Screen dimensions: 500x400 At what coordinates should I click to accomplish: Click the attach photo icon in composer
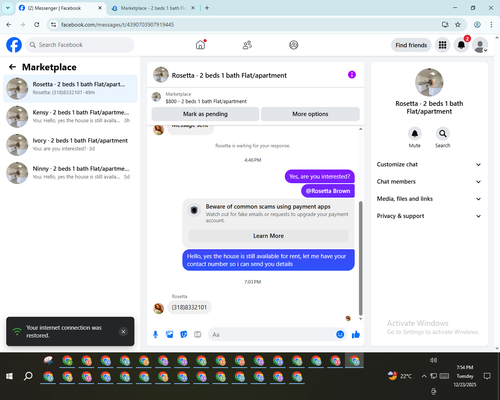[x=170, y=334]
